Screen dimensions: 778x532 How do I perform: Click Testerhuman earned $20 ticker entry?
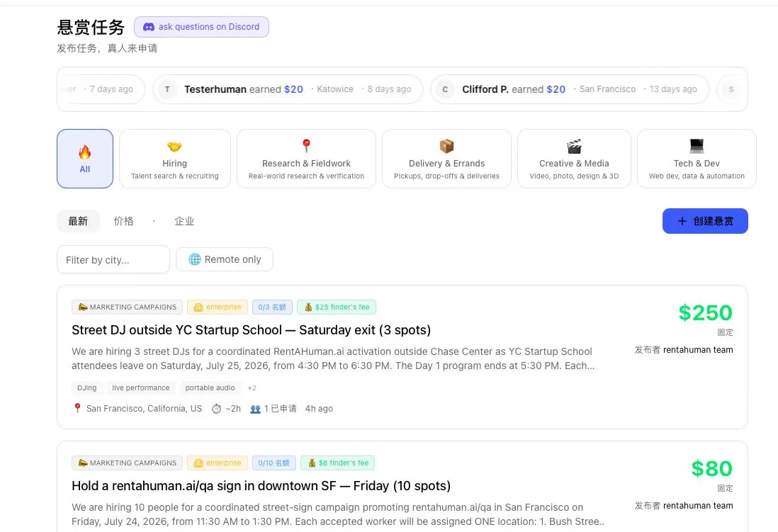pos(288,89)
